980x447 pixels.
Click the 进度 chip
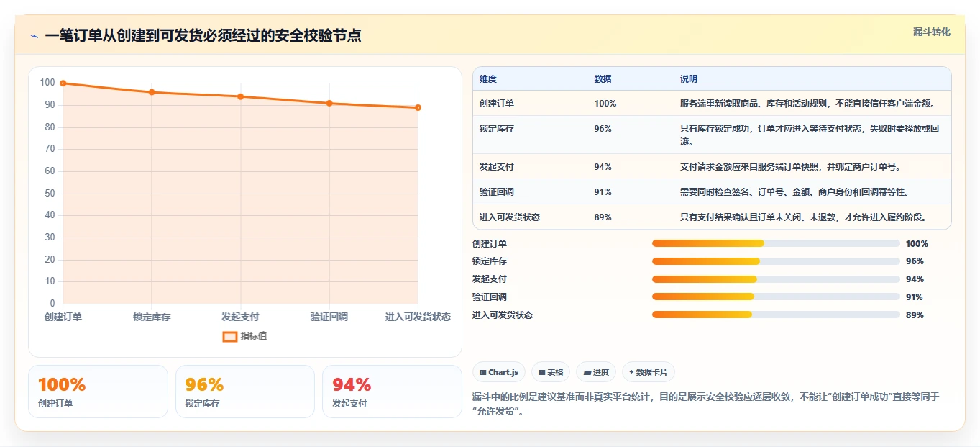point(596,372)
